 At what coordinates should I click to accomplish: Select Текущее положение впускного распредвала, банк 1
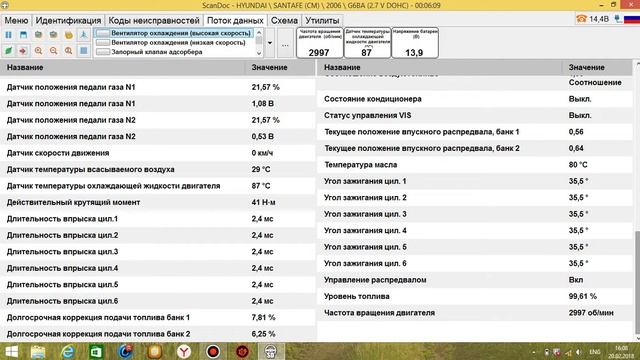click(x=475, y=132)
